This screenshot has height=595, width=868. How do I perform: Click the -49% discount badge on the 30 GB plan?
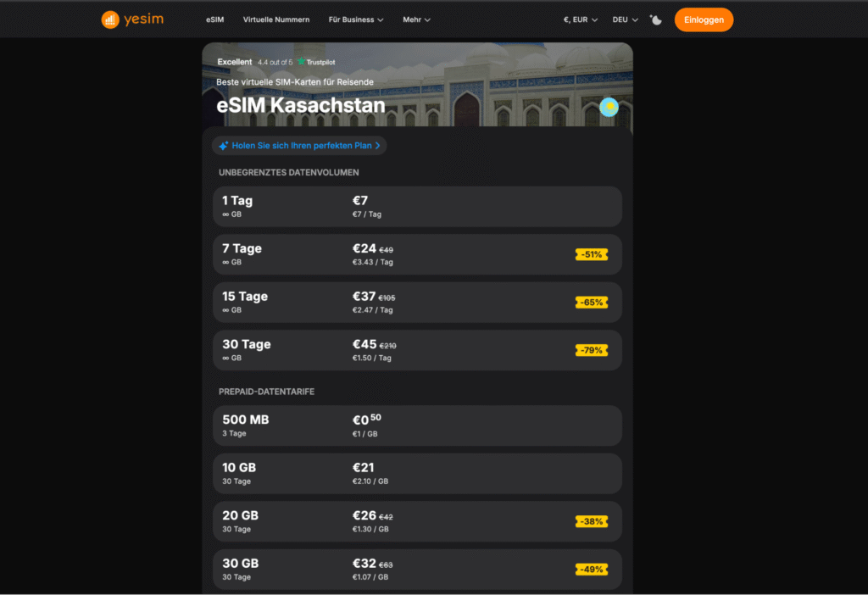click(591, 569)
